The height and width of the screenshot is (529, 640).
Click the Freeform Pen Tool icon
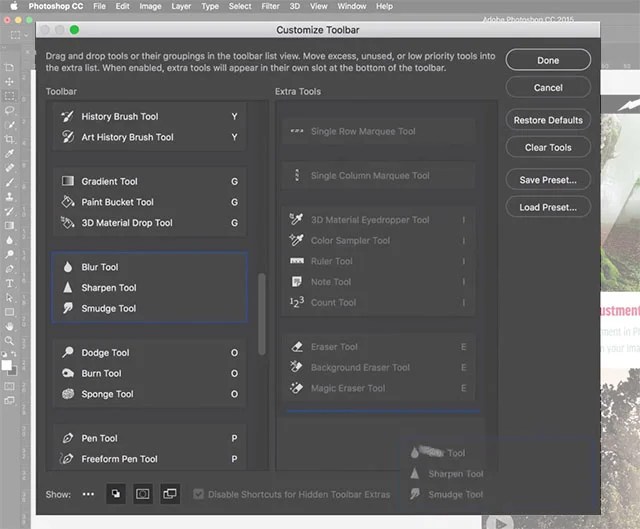[x=67, y=459]
